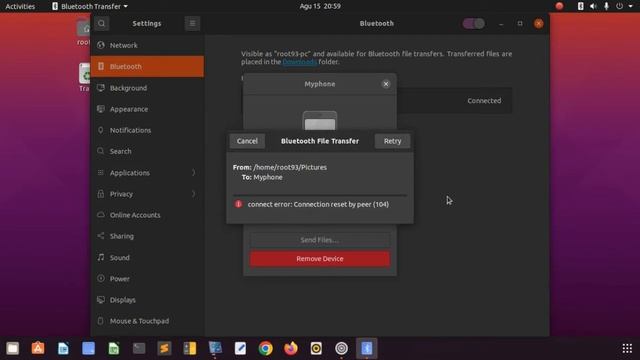Click Send Files button in Myphone dialog
Image resolution: width=640 pixels, height=360 pixels.
(x=320, y=240)
